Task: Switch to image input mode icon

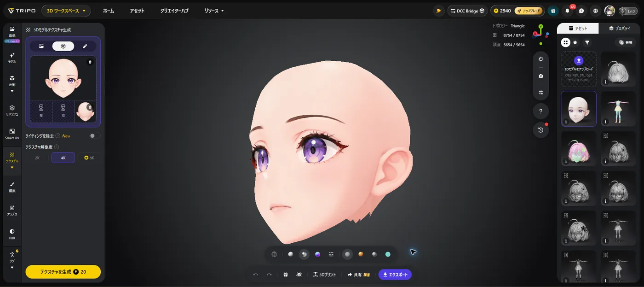Action: point(41,46)
